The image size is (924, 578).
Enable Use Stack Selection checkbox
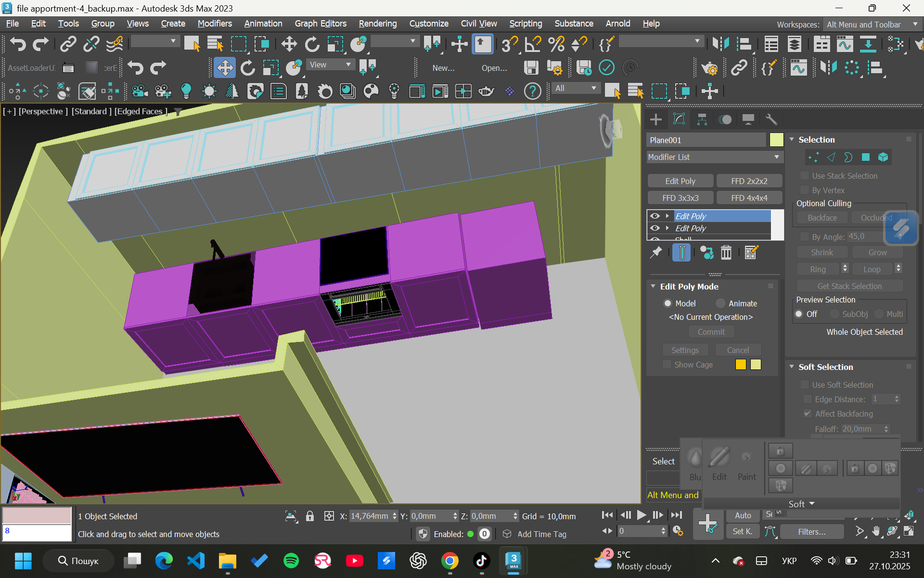(x=804, y=176)
